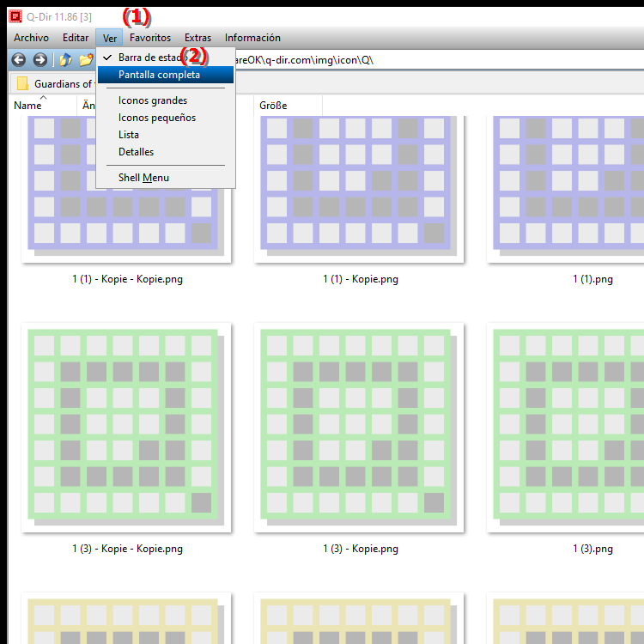Choose Iconos grandes view
Screen dimensions: 644x644
[166, 100]
